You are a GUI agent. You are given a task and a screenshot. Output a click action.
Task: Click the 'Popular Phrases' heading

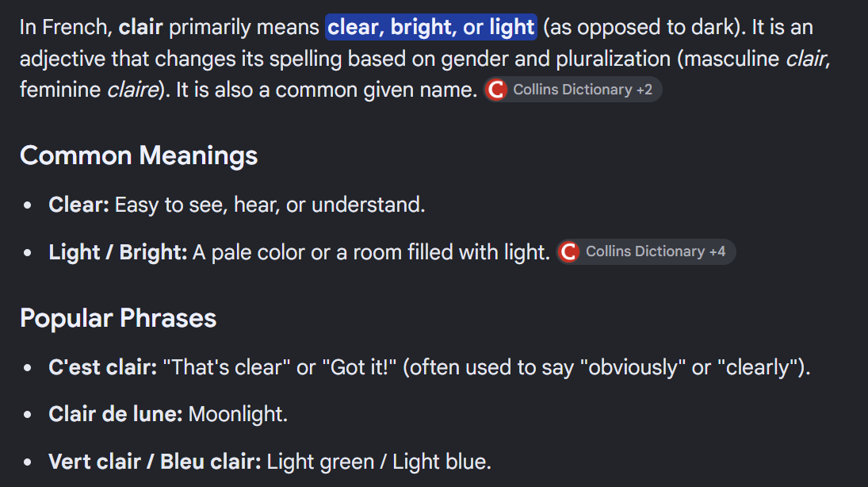coord(118,318)
